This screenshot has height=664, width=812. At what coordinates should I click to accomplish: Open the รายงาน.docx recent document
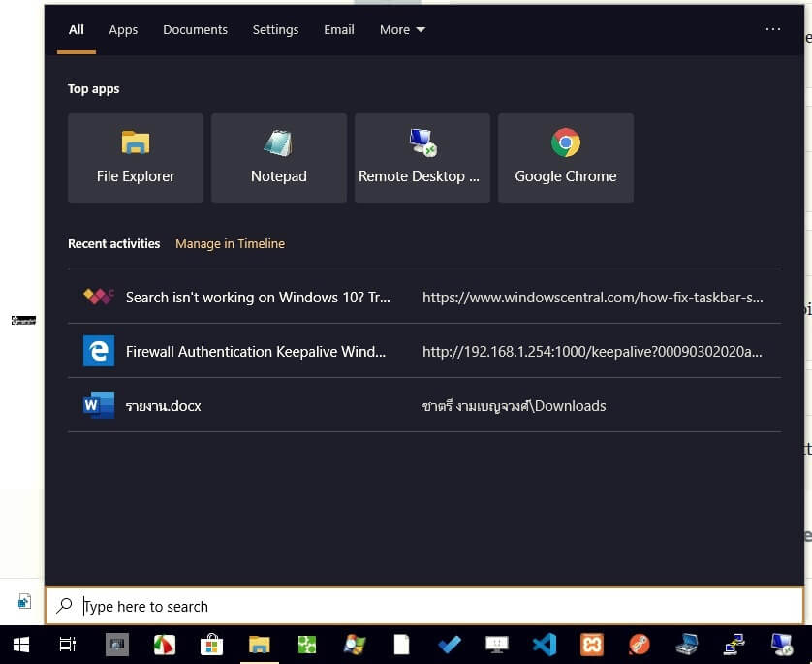424,405
